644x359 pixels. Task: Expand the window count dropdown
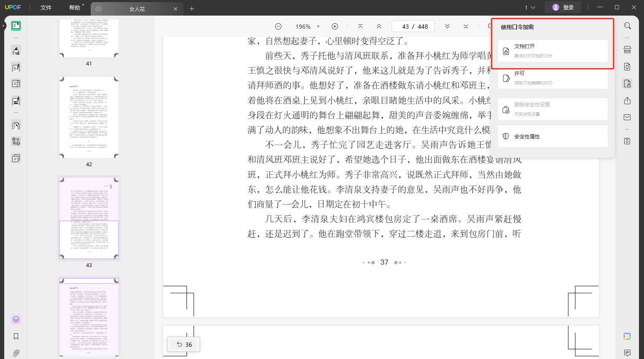[530, 8]
